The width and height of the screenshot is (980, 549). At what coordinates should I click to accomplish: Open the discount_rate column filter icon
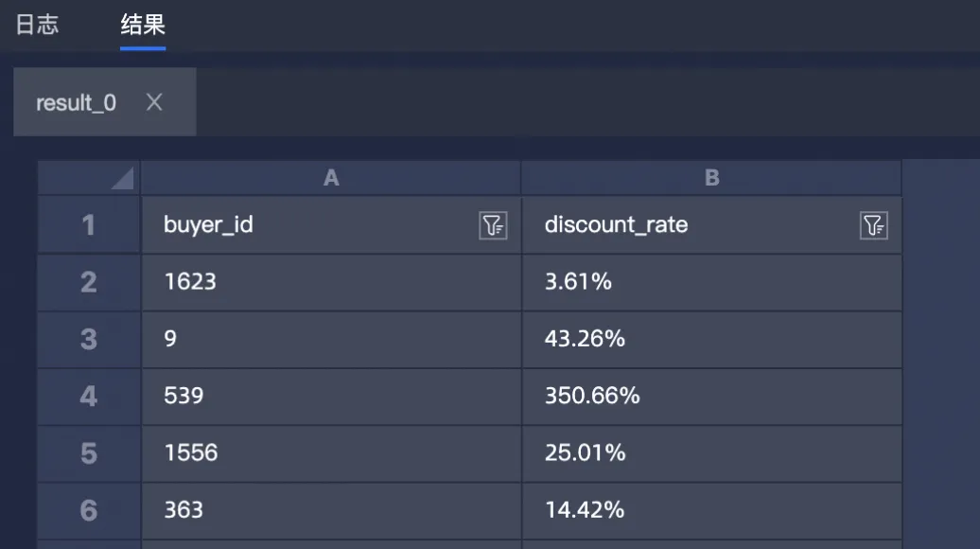(x=873, y=225)
